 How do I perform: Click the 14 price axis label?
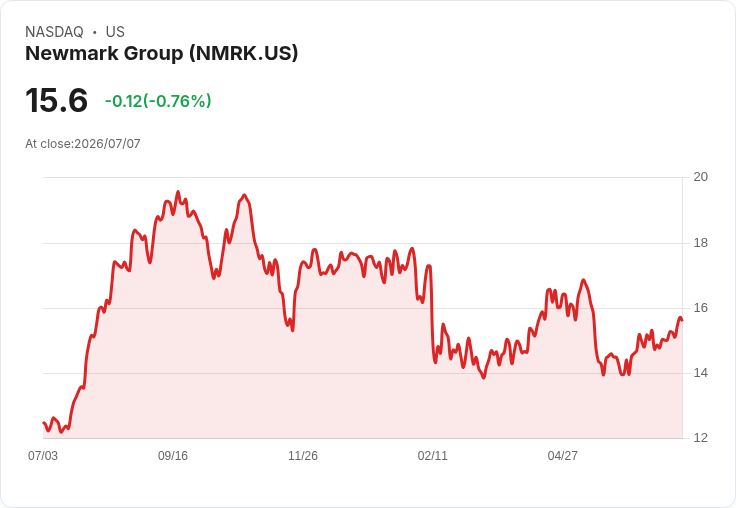(x=701, y=373)
